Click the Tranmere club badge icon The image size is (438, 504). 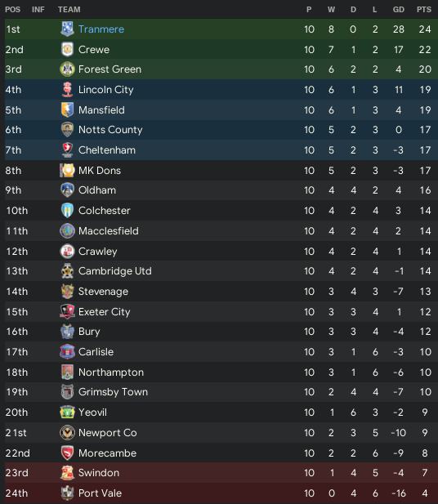point(67,29)
